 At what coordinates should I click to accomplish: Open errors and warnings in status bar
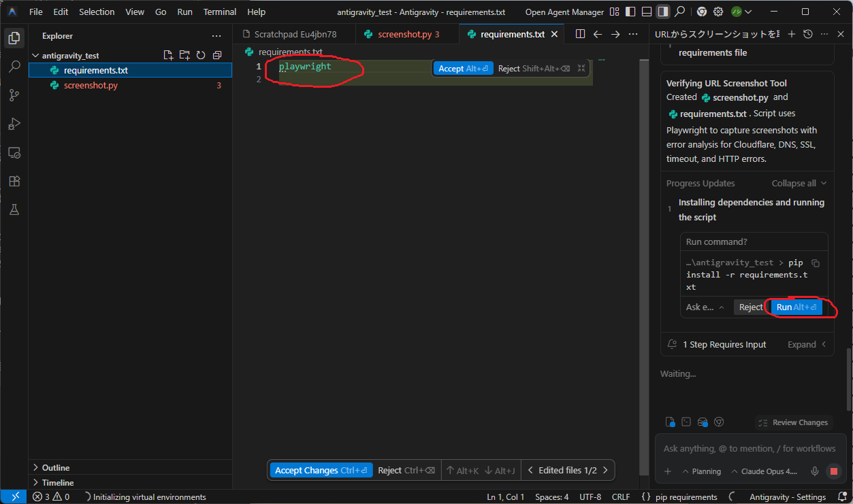51,497
